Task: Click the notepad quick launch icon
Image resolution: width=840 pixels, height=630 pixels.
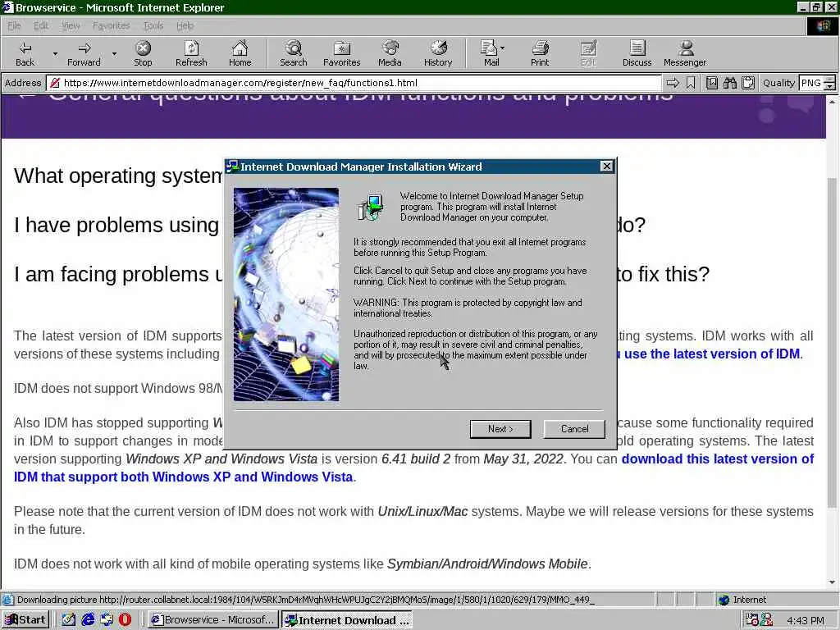Action: coord(69,620)
